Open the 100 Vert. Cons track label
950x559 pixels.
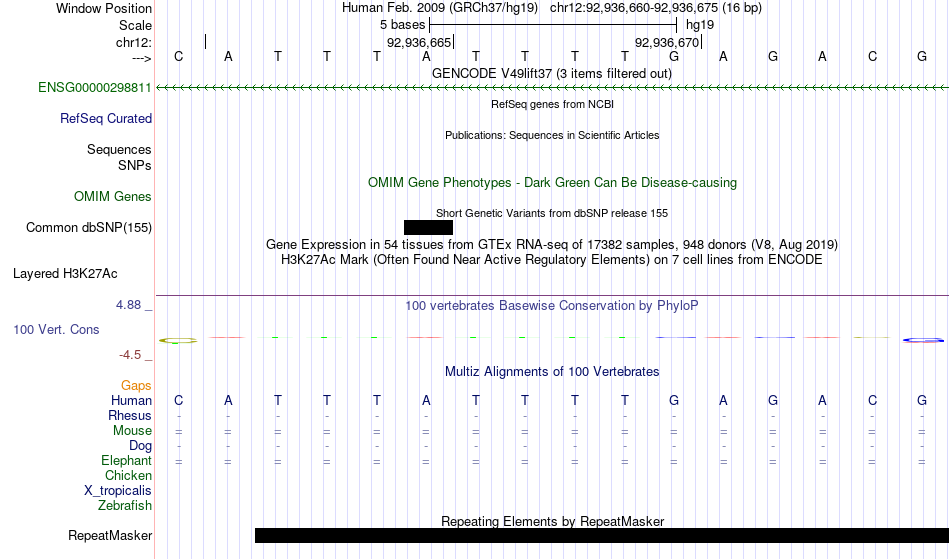(56, 329)
